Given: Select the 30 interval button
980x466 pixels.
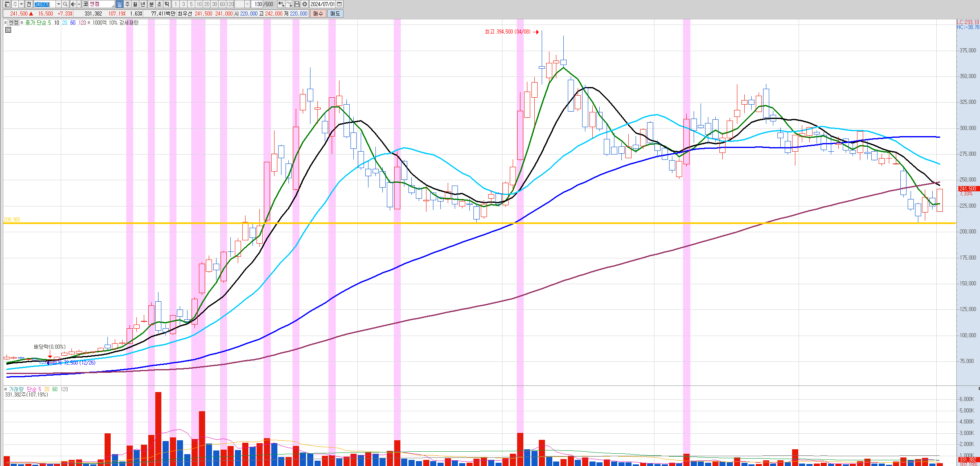Looking at the screenshot, I should (x=214, y=4).
